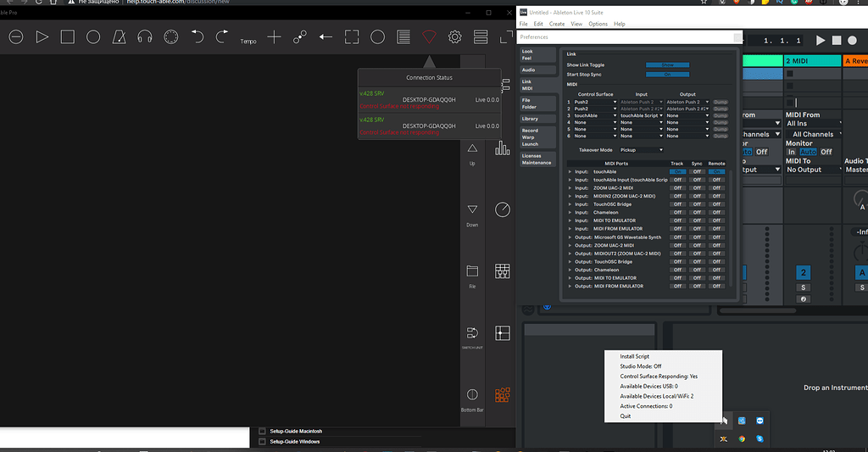Toggle Sync for Input touchAble port

click(697, 171)
